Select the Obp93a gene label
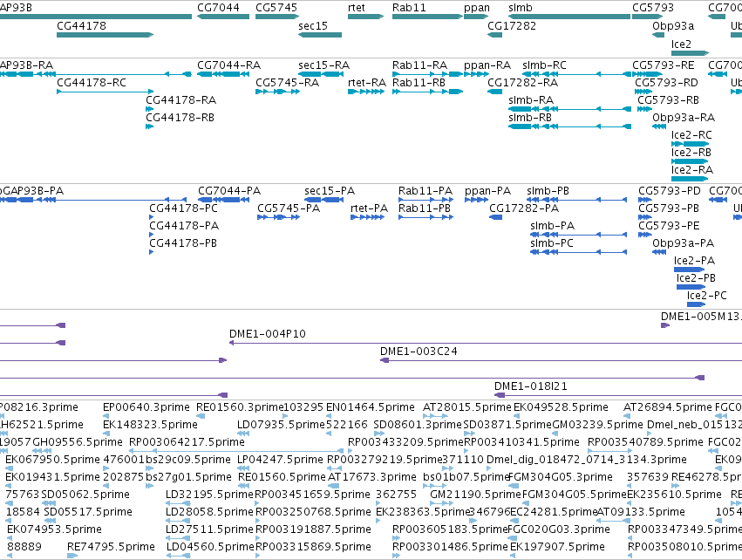 click(673, 26)
